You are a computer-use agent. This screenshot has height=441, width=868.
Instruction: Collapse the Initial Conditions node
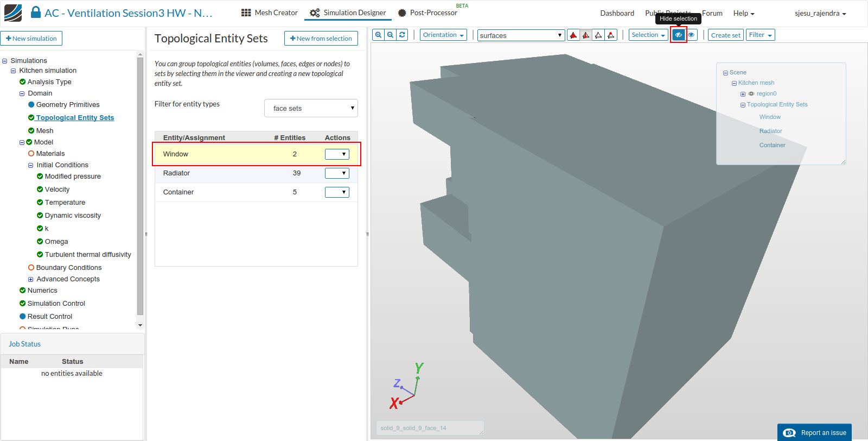31,166
